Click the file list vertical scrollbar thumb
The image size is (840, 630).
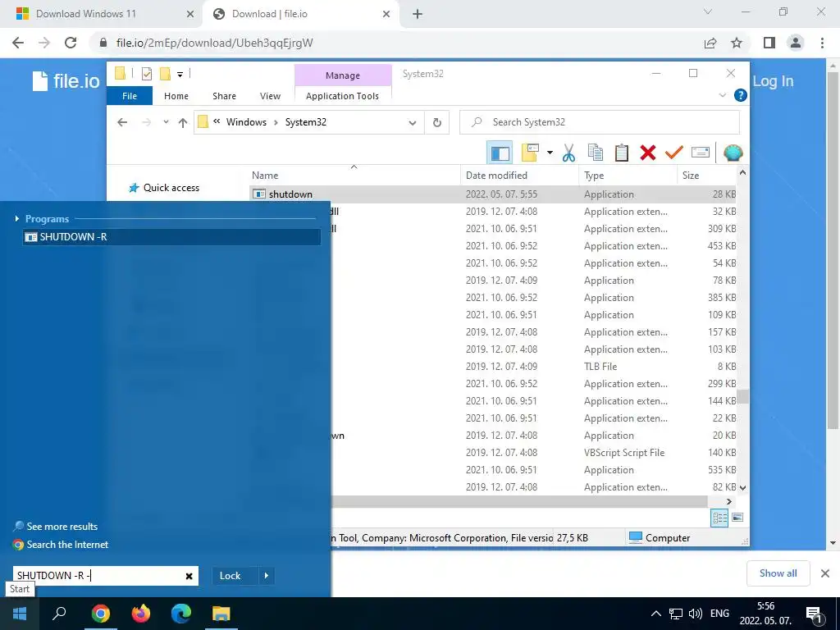(742, 396)
